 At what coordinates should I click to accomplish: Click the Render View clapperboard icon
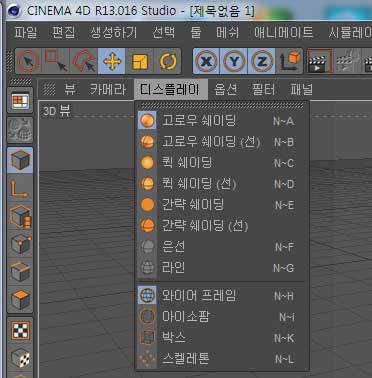[319, 61]
